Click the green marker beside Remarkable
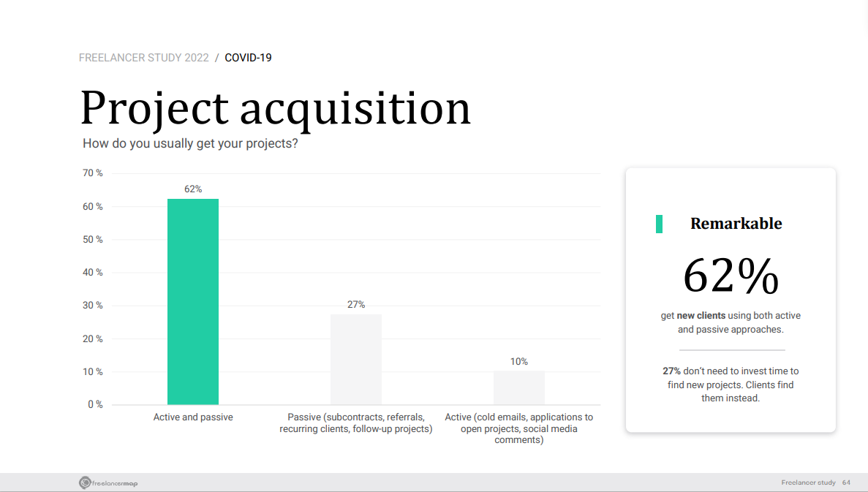The height and width of the screenshot is (492, 868). tap(659, 224)
